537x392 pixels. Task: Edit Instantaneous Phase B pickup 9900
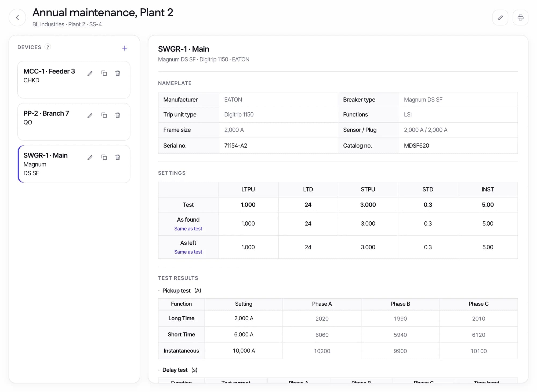pyautogui.click(x=400, y=351)
